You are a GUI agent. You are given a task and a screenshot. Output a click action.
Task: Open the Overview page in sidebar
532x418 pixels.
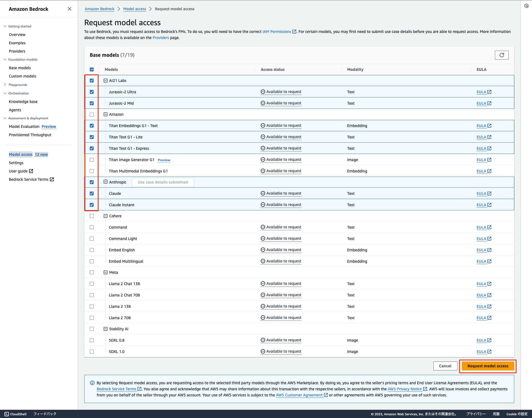17,35
